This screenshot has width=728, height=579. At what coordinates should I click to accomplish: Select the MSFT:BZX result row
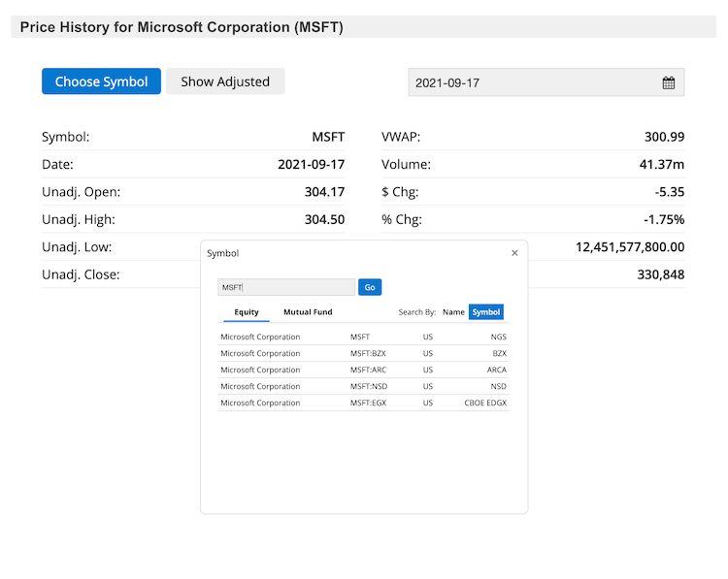pyautogui.click(x=363, y=354)
